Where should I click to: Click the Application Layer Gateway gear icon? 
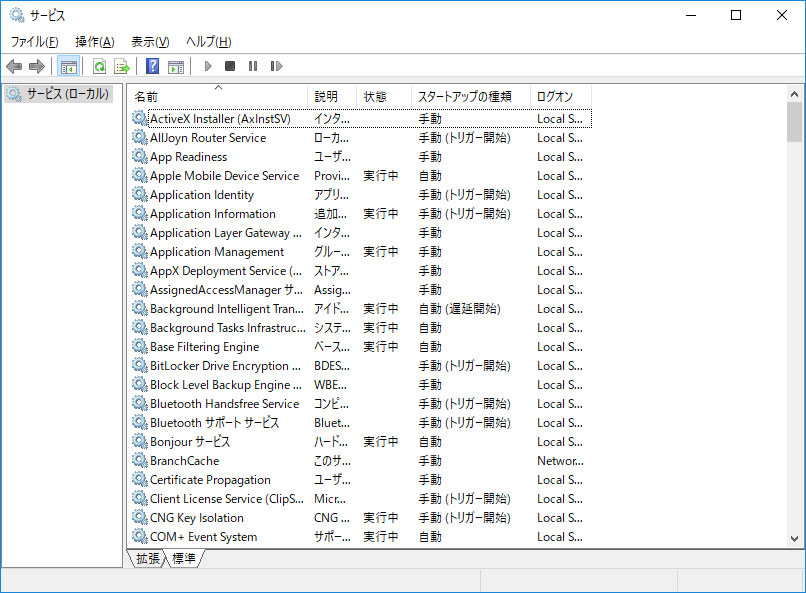click(x=139, y=232)
